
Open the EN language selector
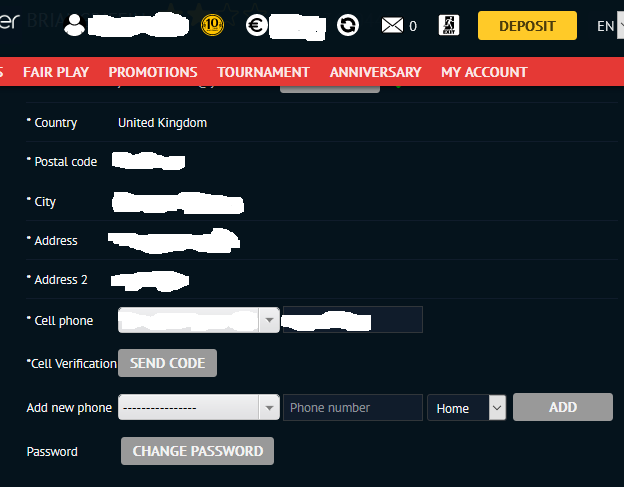(x=610, y=26)
